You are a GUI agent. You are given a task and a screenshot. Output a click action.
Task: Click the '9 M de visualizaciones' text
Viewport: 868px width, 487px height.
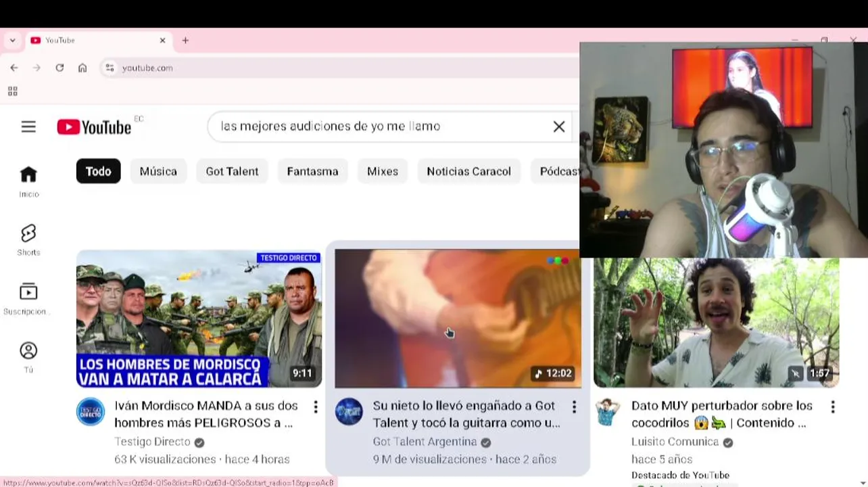[429, 459]
